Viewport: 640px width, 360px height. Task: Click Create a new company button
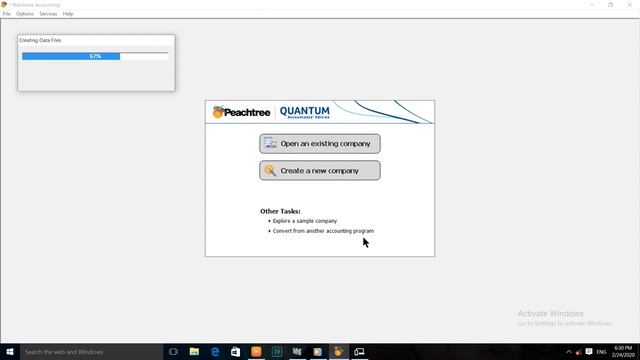pyautogui.click(x=320, y=171)
